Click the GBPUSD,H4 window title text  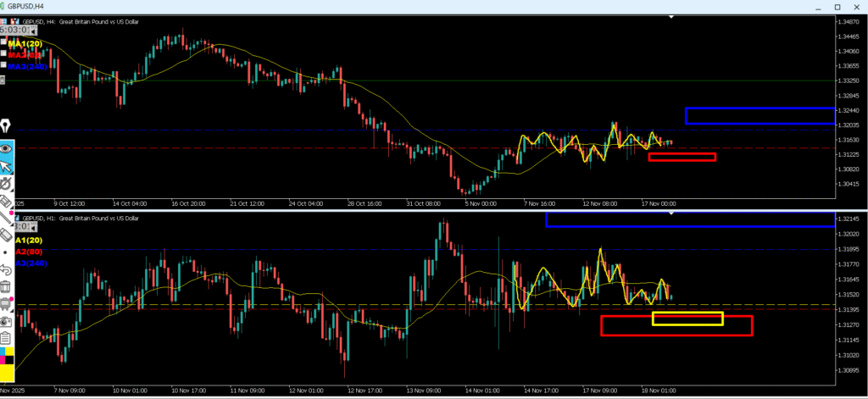(x=26, y=6)
